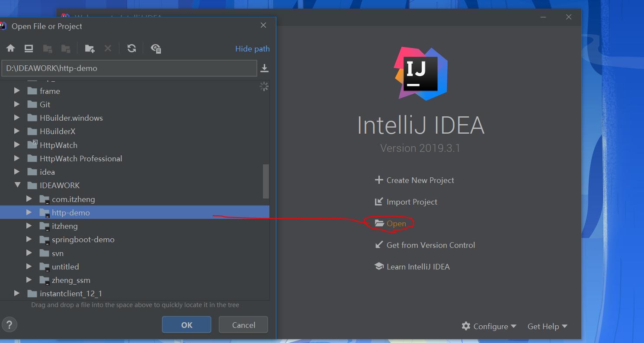Image resolution: width=644 pixels, height=343 pixels.
Task: Expand the idea folder arrow
Action: pos(17,172)
